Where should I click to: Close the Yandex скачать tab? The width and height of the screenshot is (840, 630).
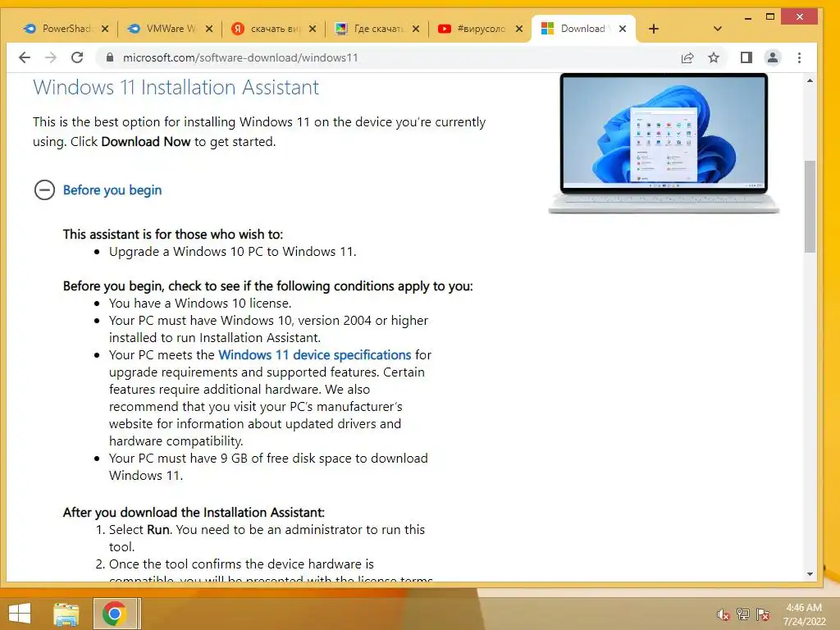click(x=313, y=29)
